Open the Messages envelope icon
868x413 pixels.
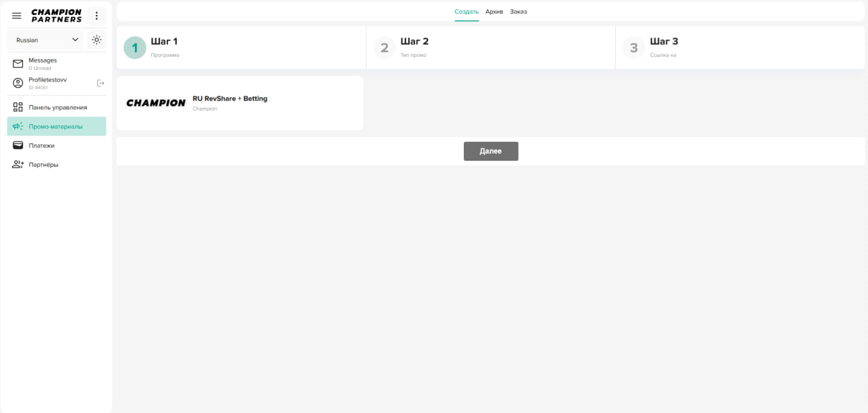tap(18, 64)
